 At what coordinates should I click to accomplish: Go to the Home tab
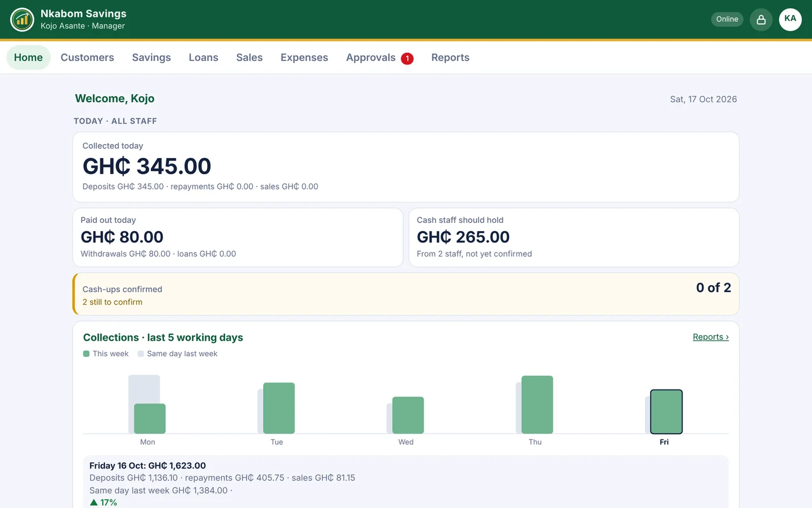click(x=28, y=57)
